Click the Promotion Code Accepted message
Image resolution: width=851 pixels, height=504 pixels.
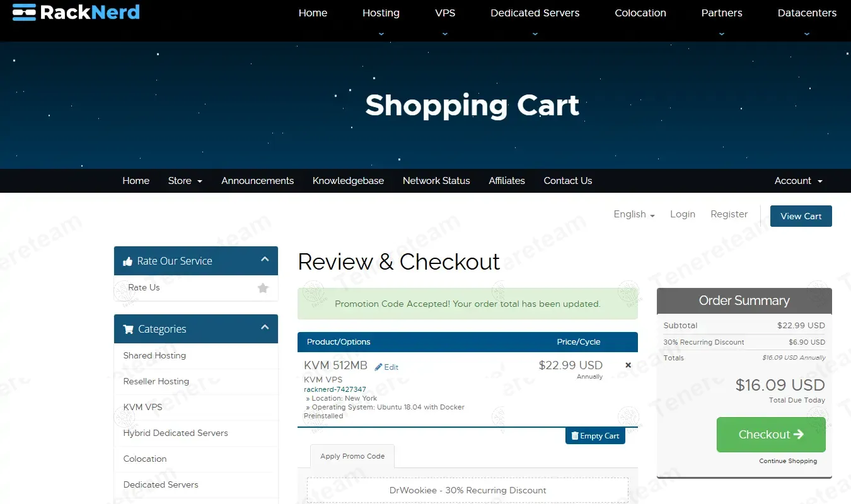(x=468, y=304)
